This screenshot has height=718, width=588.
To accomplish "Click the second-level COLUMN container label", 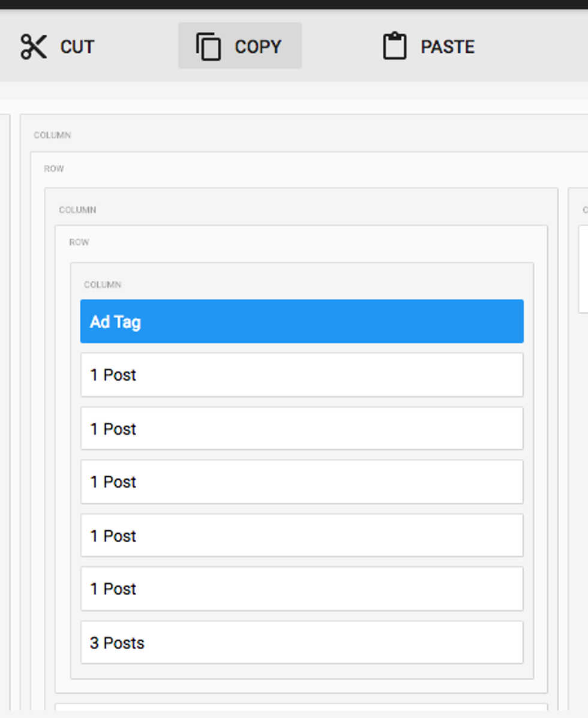I will 77,210.
